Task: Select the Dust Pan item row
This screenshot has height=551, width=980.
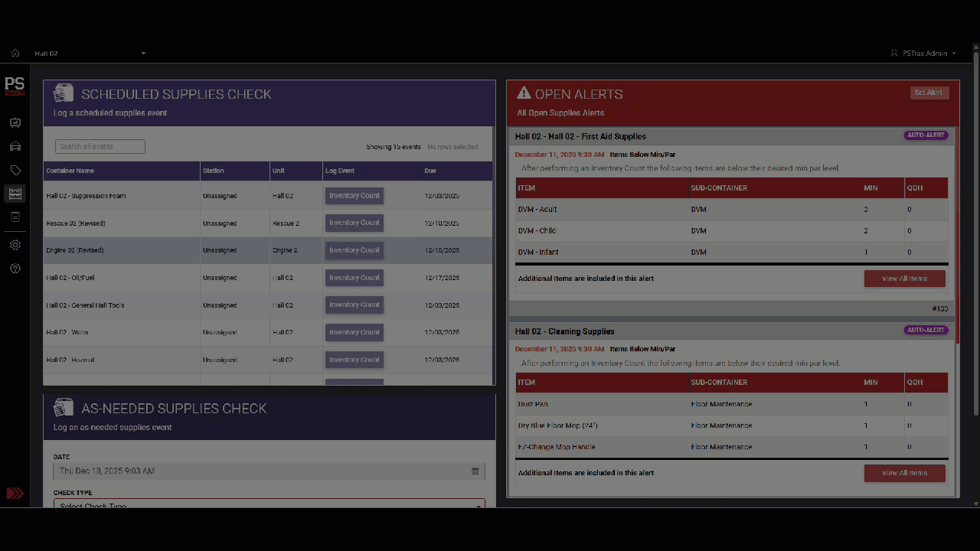Action: [x=731, y=404]
